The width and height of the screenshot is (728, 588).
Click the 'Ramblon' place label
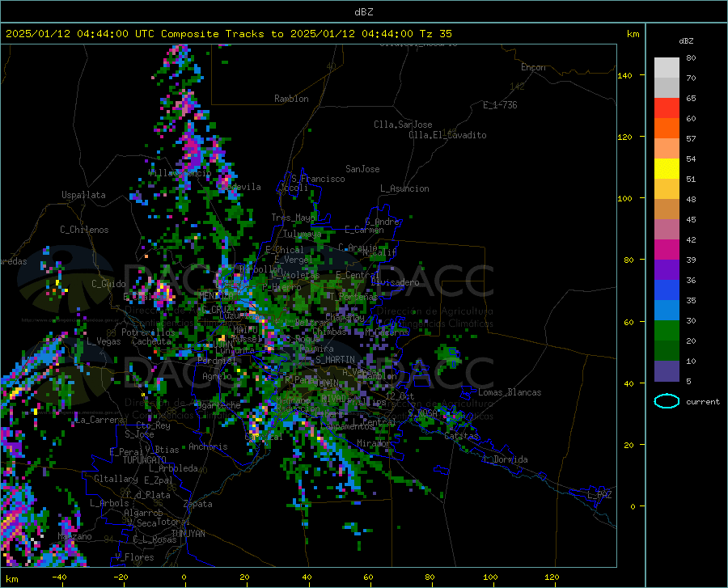pyautogui.click(x=291, y=99)
